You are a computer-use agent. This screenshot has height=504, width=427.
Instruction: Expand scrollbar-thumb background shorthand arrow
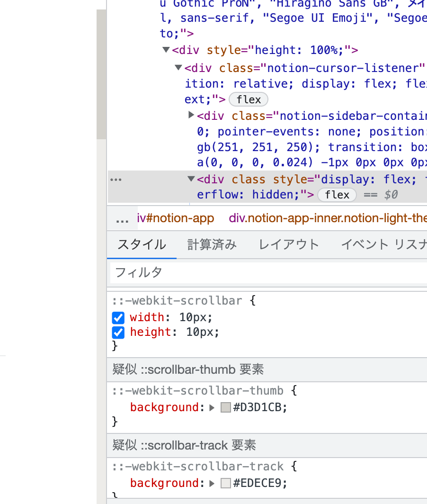click(212, 407)
